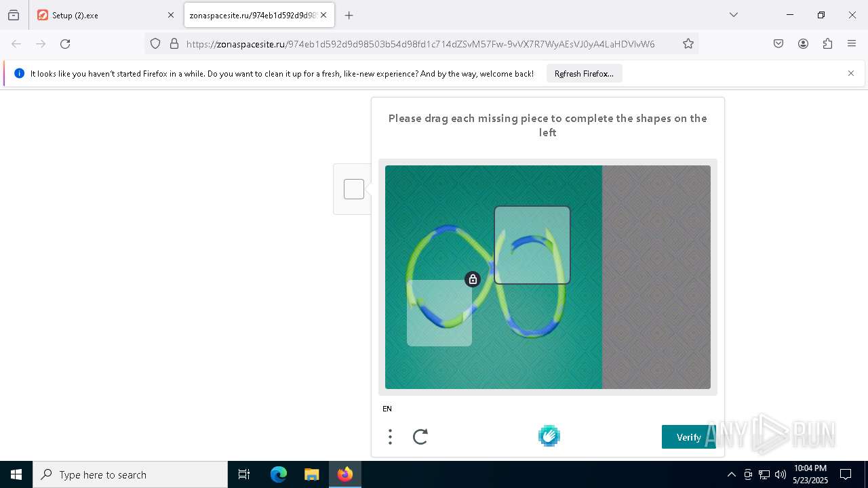Change captcha language EN
Image resolution: width=868 pixels, height=488 pixels.
387,409
